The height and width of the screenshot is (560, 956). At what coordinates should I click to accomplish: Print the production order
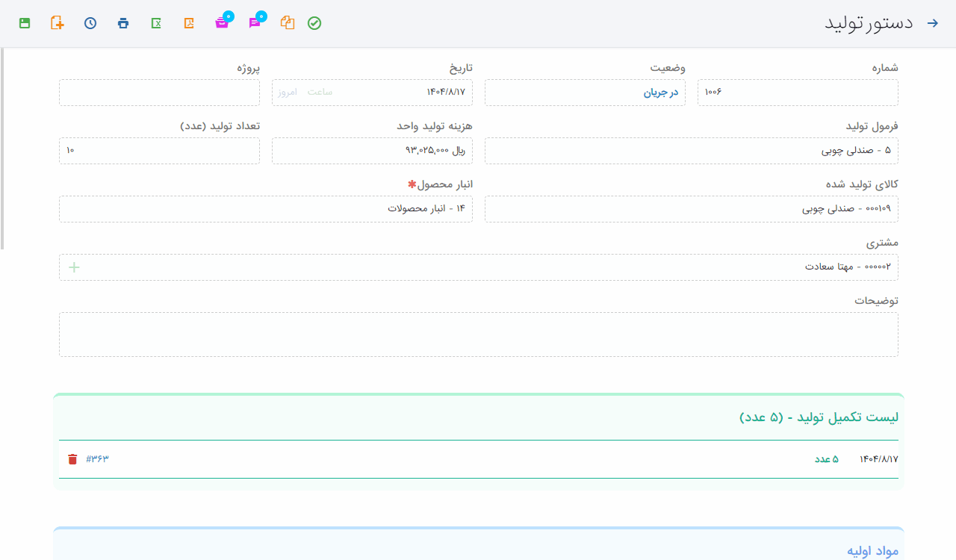tap(123, 23)
